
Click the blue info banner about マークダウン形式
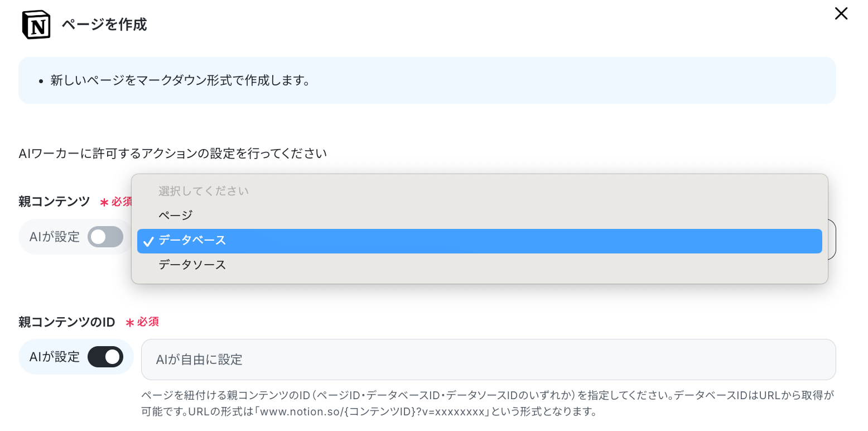pyautogui.click(x=427, y=80)
